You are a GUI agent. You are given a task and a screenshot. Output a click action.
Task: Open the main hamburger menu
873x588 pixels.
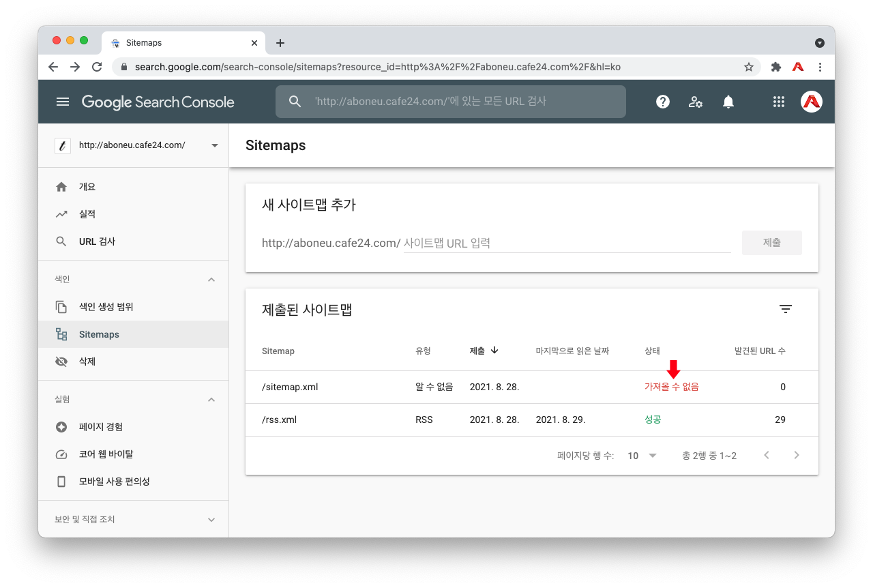pyautogui.click(x=63, y=102)
